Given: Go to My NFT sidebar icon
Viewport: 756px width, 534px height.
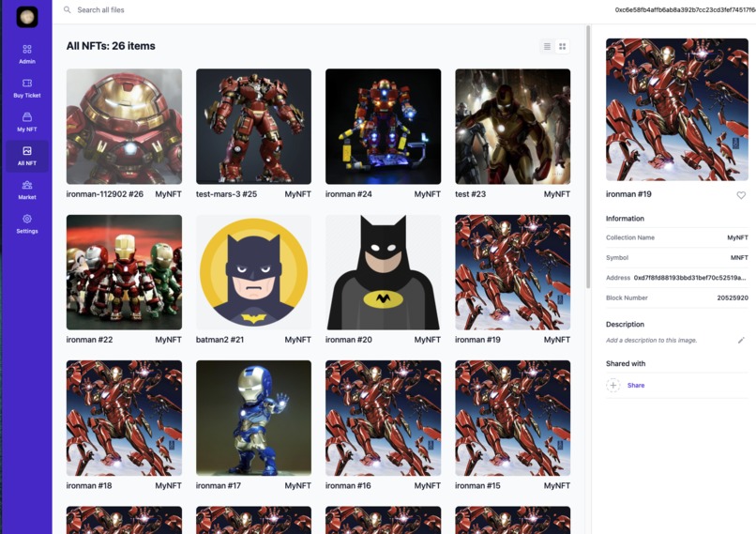Looking at the screenshot, I should (27, 116).
